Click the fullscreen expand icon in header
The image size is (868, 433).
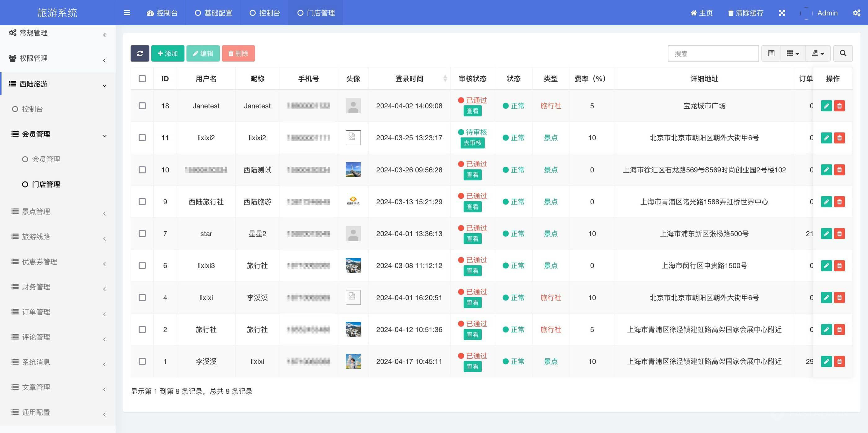click(x=782, y=13)
